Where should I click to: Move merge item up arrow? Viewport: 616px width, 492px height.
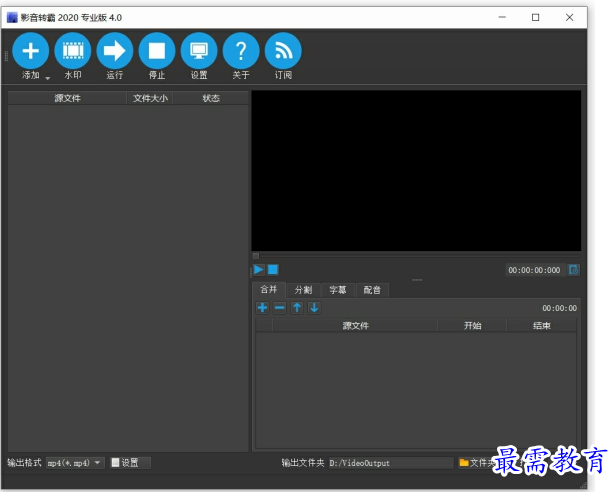[x=297, y=308]
